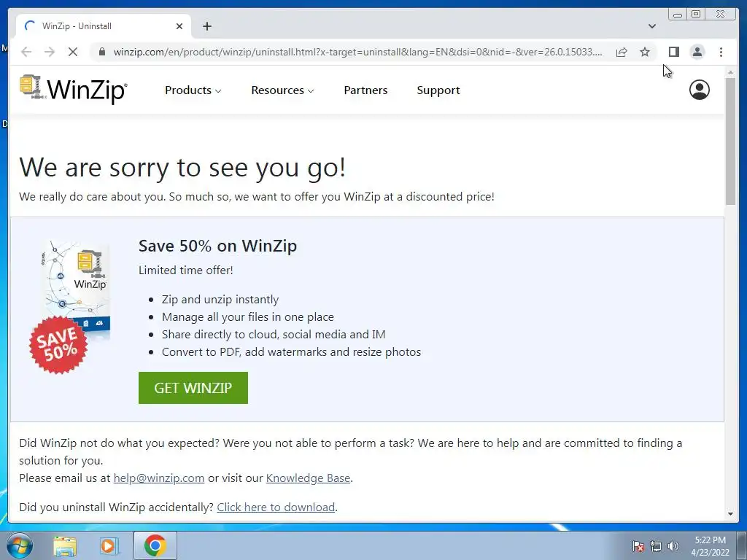Bookmark this tab with the star icon
Viewport: 747px width, 560px height.
tap(645, 52)
